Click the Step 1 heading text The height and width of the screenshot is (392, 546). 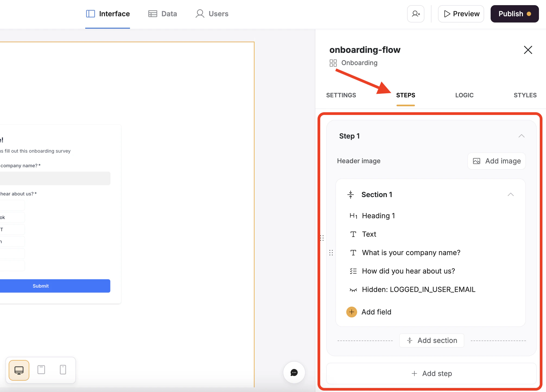point(349,136)
